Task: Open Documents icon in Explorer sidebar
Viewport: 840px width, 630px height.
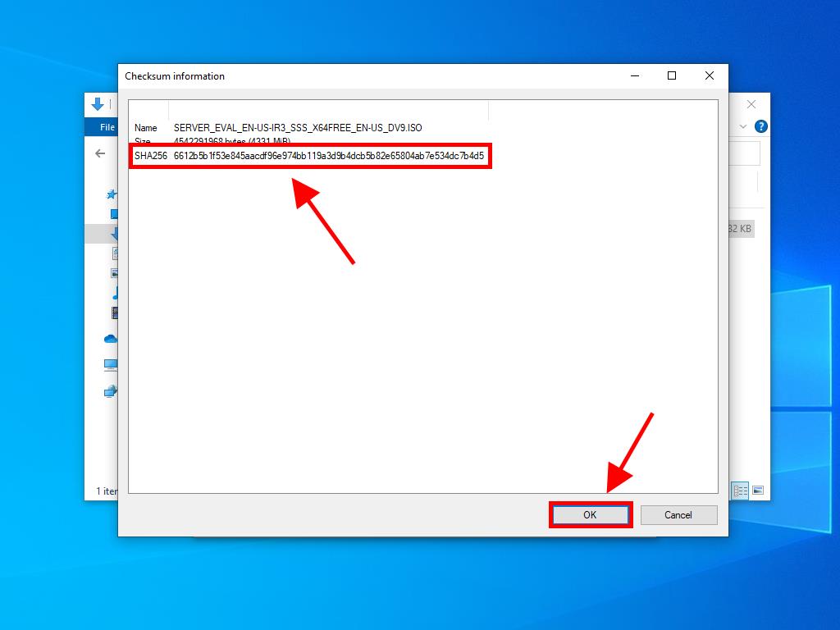Action: click(115, 253)
